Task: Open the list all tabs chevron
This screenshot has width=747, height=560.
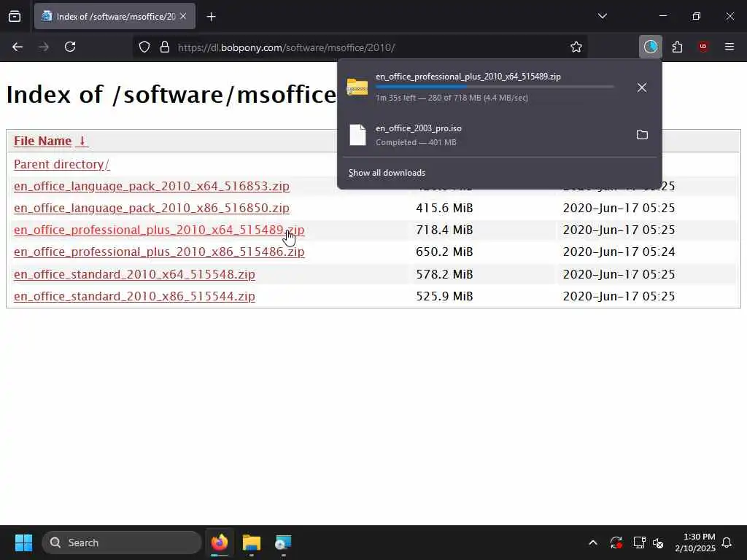Action: pyautogui.click(x=602, y=16)
